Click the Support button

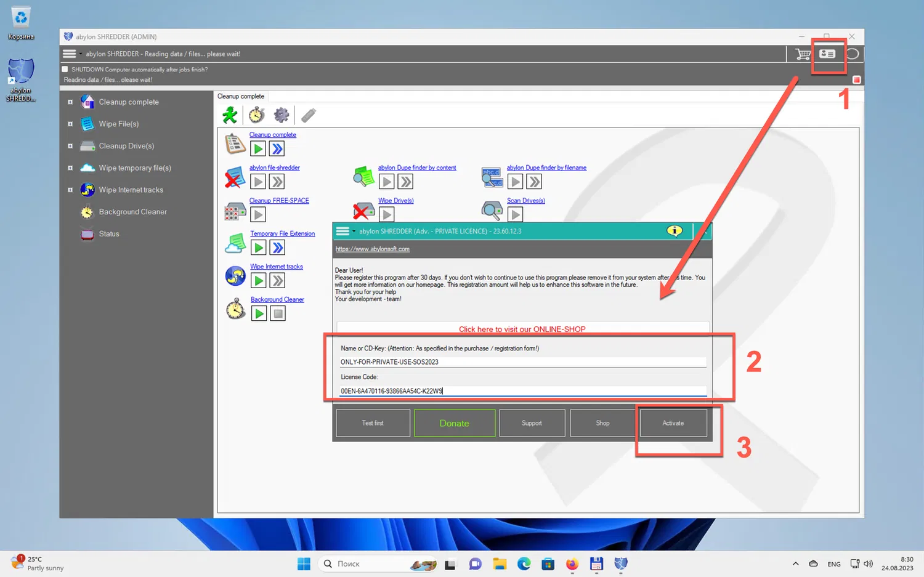[532, 423]
